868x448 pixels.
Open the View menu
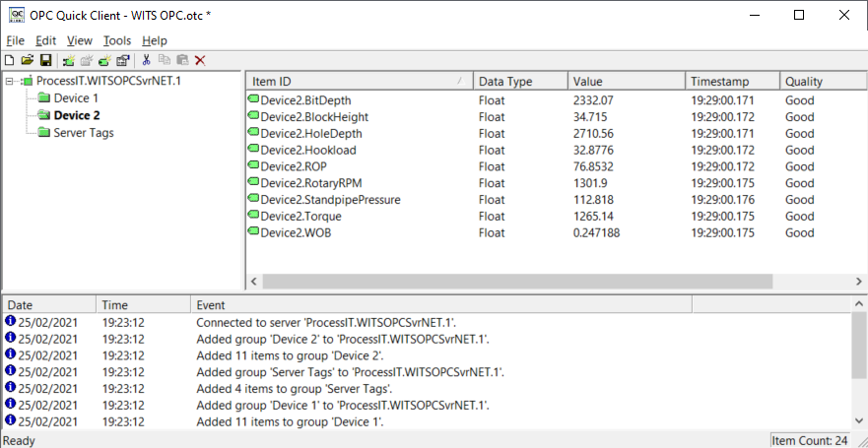80,40
